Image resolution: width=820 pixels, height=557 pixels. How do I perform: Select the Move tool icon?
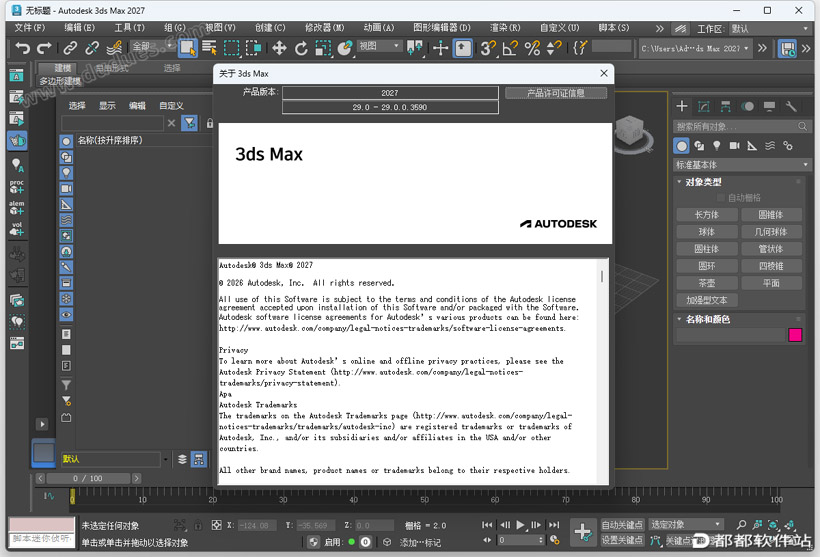(279, 48)
